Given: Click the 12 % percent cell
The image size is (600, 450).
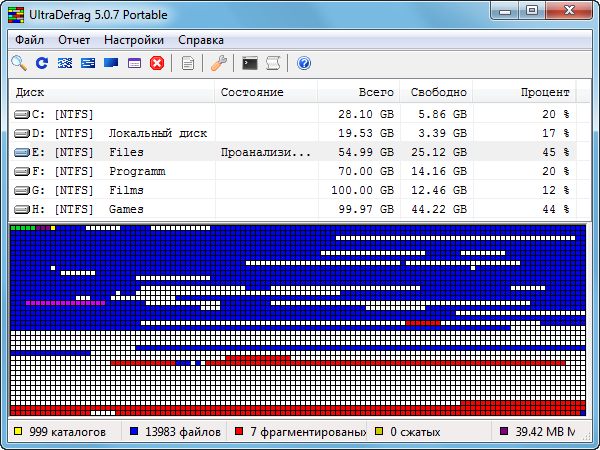Looking at the screenshot, I should pos(556,190).
